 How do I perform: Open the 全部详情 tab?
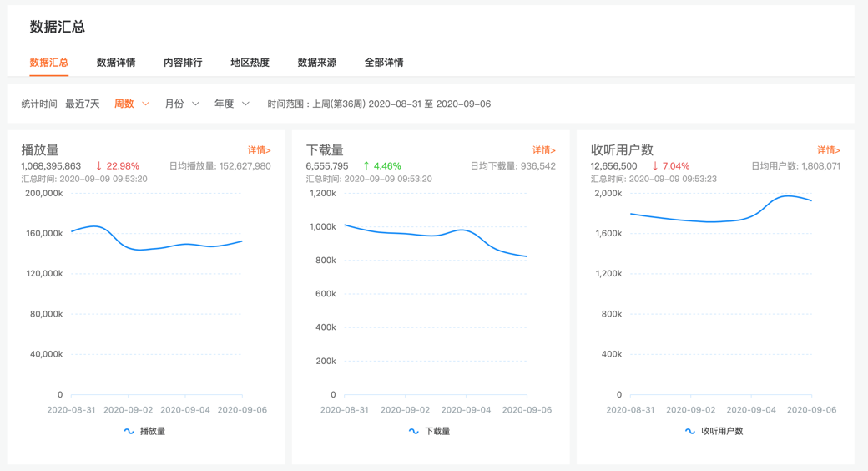click(x=384, y=63)
